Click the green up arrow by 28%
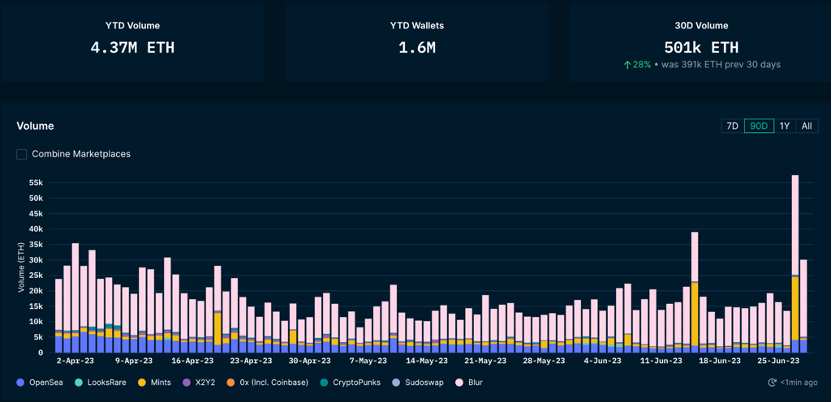The height and width of the screenshot is (402, 832). [x=627, y=65]
